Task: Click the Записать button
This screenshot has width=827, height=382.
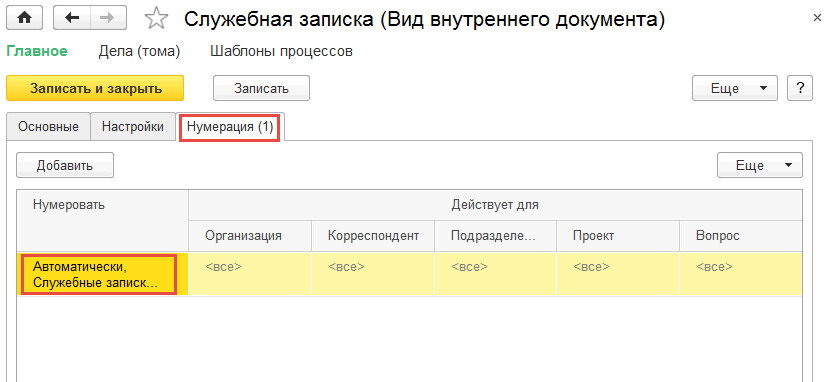Action: coord(261,88)
